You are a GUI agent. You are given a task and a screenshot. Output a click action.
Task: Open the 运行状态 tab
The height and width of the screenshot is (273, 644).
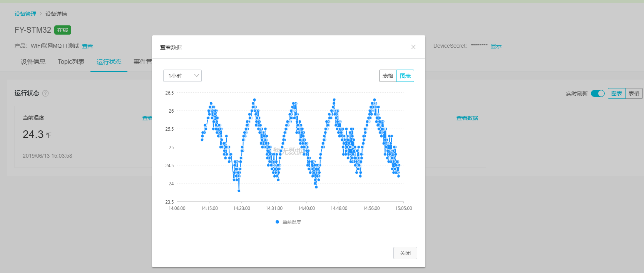point(109,62)
